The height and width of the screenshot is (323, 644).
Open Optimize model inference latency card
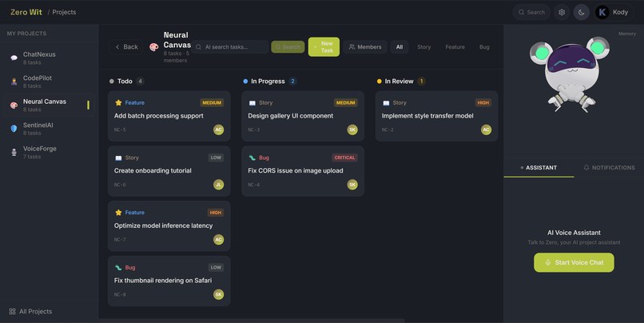tap(169, 226)
